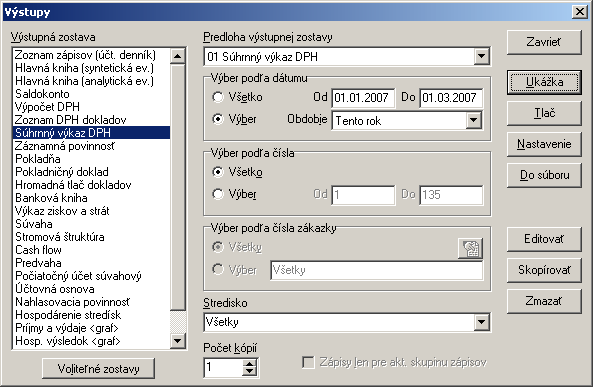Image resolution: width=593 pixels, height=387 pixels.
Task: Select Výber radio in Výber podľa čísla zákazky
Action: click(218, 269)
